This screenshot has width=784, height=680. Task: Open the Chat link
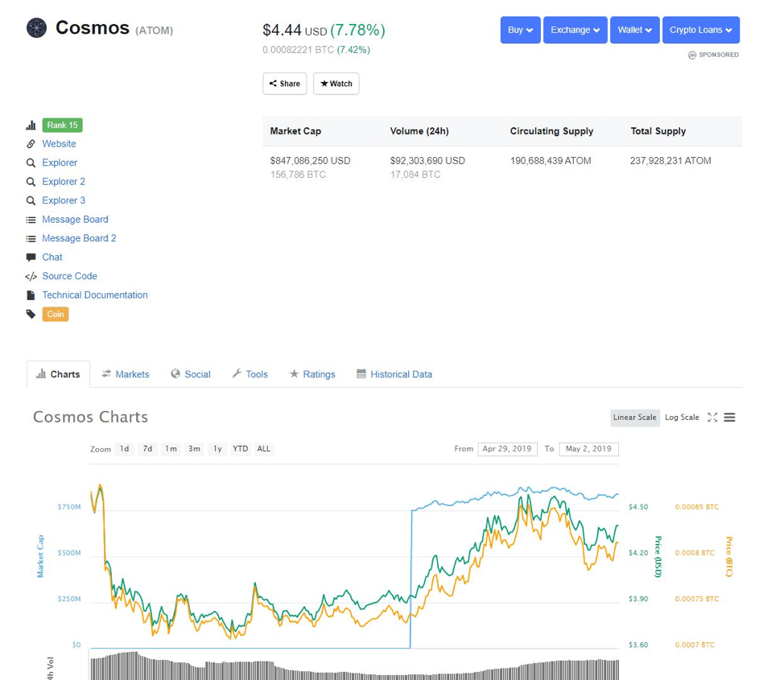point(52,257)
